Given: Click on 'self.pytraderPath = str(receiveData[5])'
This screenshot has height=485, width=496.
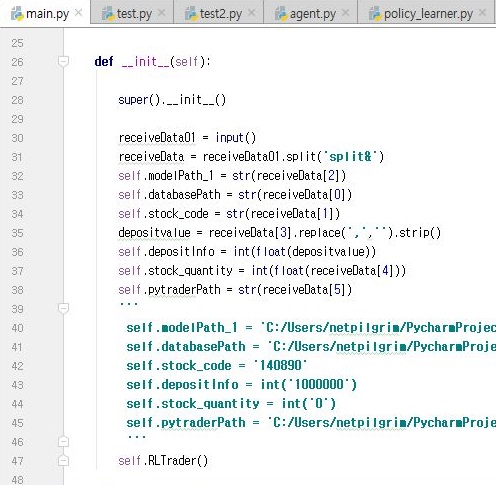Looking at the screenshot, I should (235, 290).
